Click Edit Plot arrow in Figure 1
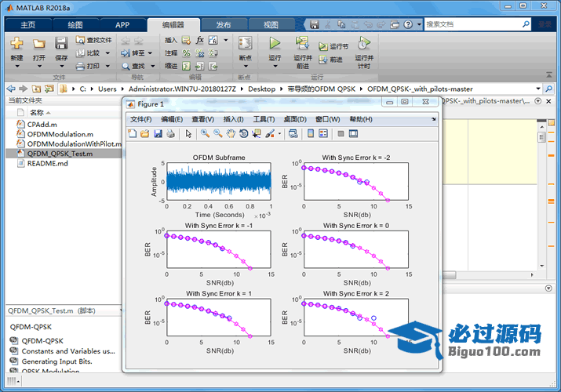561x392 pixels. [x=188, y=133]
